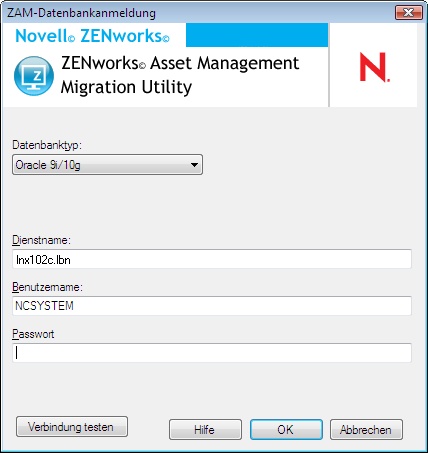
Task: Click the Passwort label
Action: 33,334
